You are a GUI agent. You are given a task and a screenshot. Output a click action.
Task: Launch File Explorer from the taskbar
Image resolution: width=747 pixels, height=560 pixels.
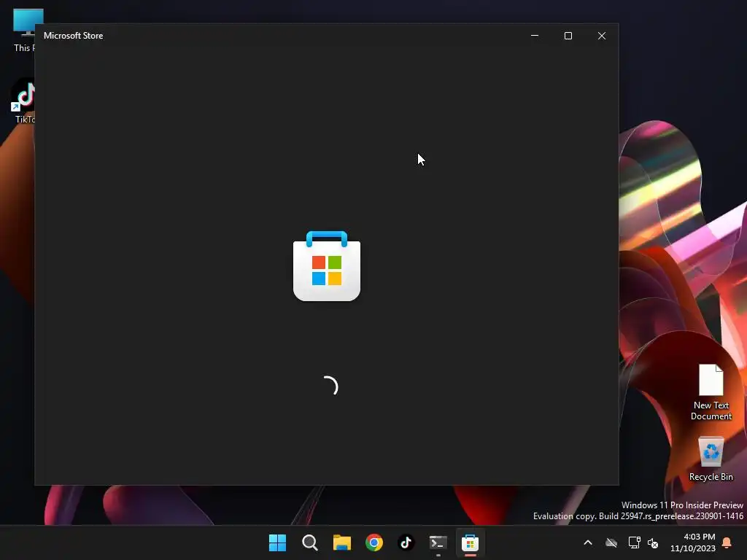tap(341, 542)
